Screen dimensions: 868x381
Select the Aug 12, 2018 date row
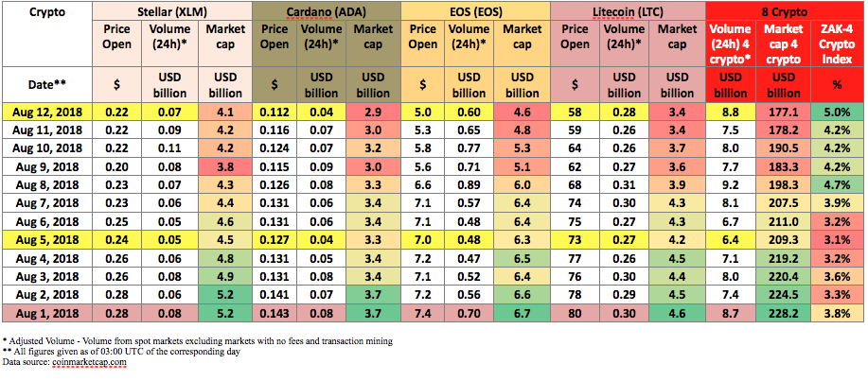point(434,113)
